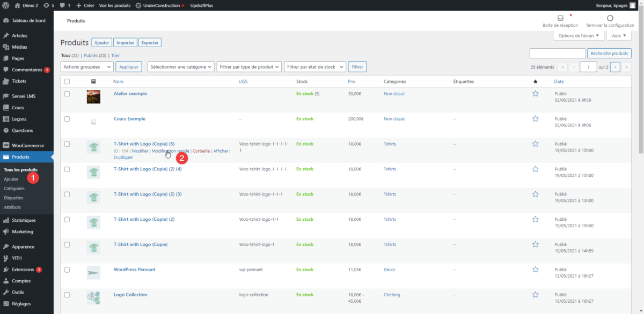Click the updates icon showing 5
The image size is (644, 314).
[x=46, y=5]
